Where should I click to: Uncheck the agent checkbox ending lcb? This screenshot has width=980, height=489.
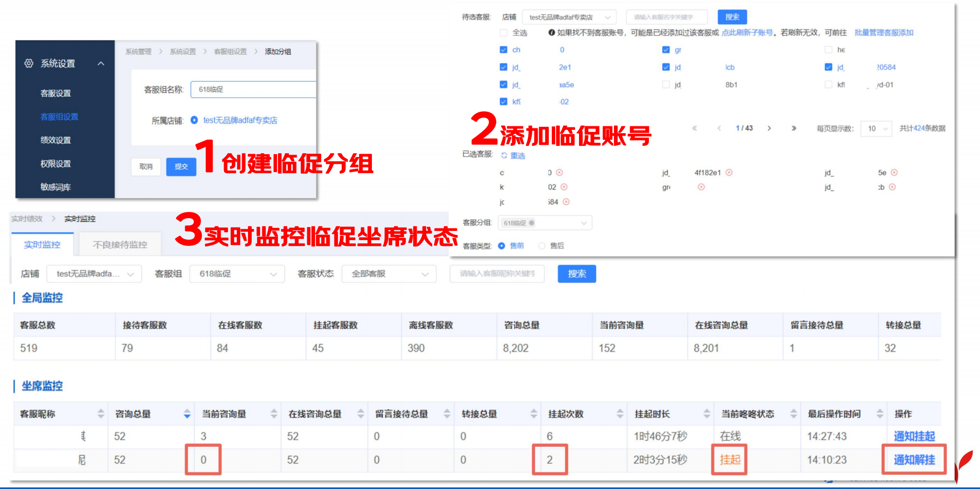tap(666, 67)
